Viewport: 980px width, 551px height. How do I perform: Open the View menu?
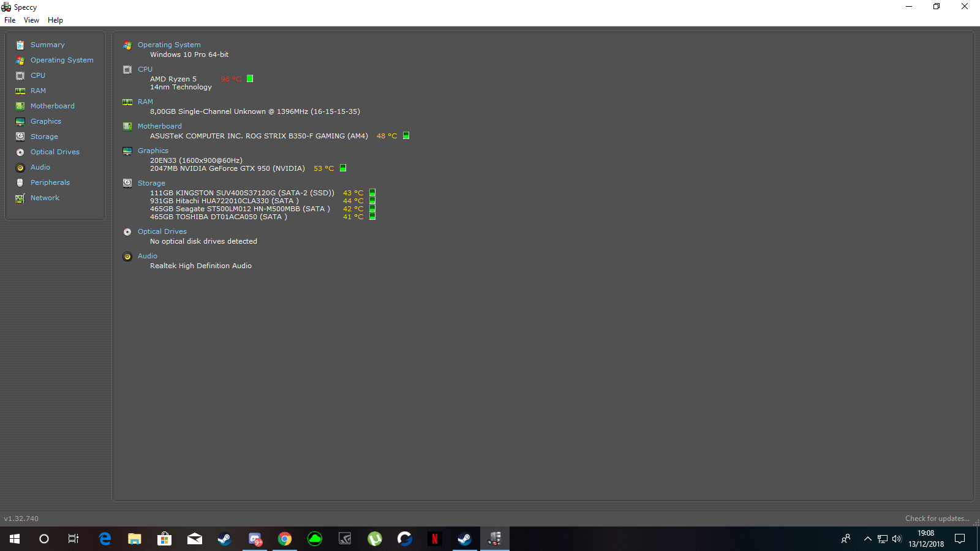pos(31,20)
